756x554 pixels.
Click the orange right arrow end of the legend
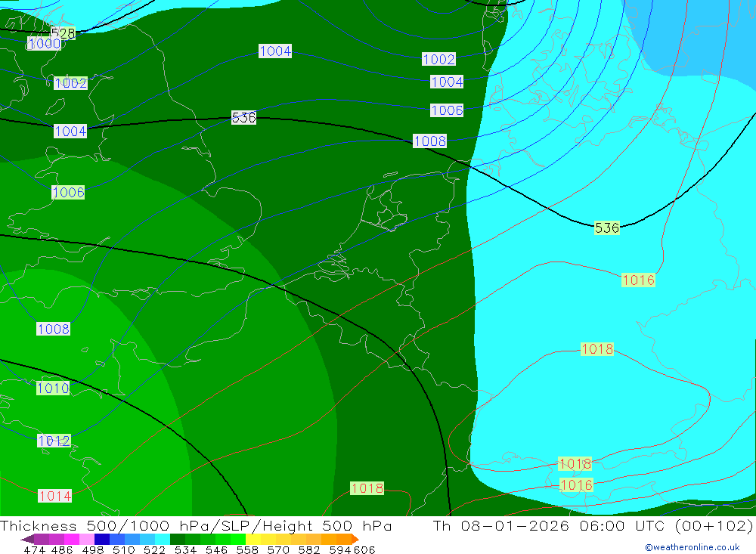click(355, 539)
